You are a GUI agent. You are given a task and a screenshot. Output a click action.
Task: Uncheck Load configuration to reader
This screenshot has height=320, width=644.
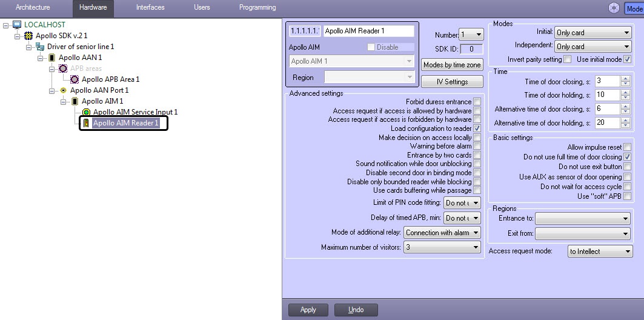click(x=477, y=128)
